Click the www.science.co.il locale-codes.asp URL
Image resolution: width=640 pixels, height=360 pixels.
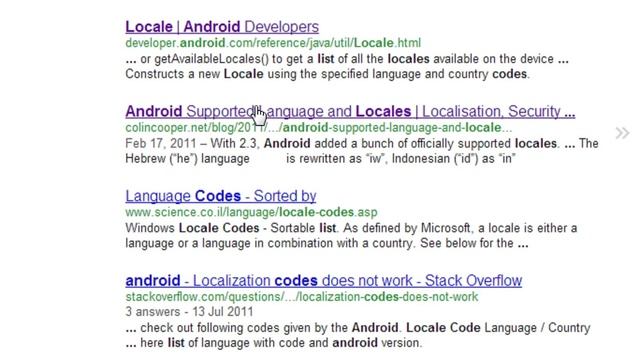[x=251, y=212]
